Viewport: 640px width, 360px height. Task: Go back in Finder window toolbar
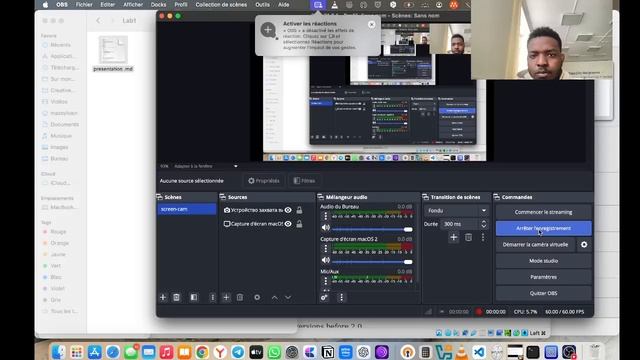98,20
